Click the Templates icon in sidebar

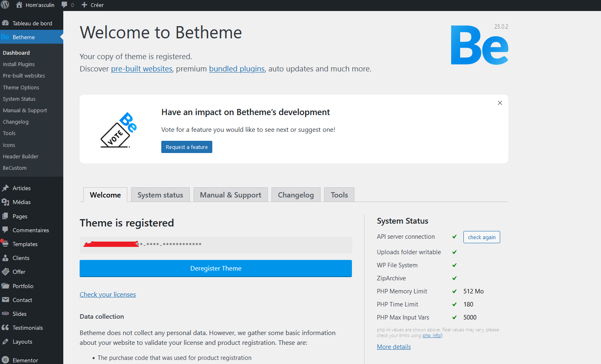[5, 244]
